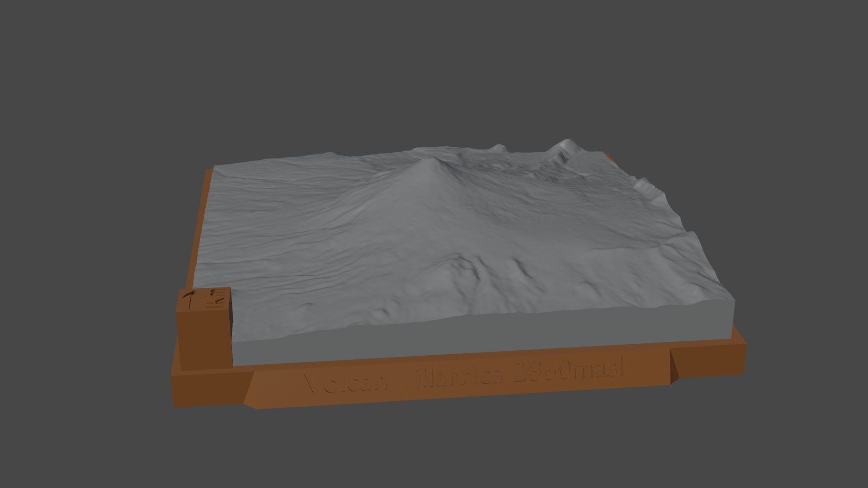Click the bump near the back-right skyline

[x=500, y=148]
